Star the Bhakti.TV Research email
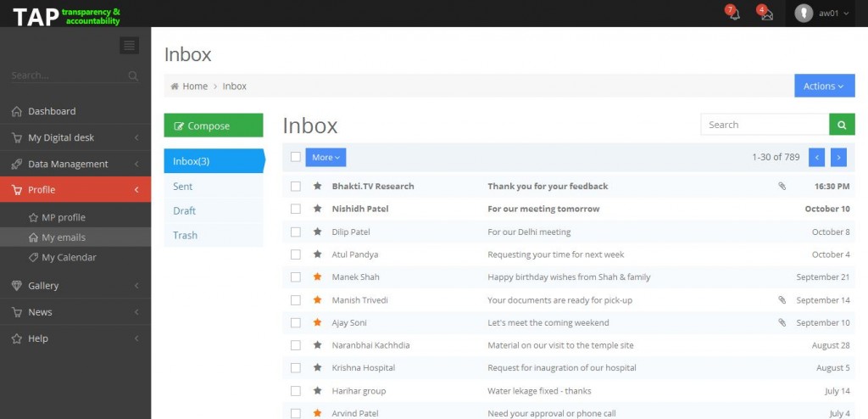This screenshot has width=868, height=419. 317,187
